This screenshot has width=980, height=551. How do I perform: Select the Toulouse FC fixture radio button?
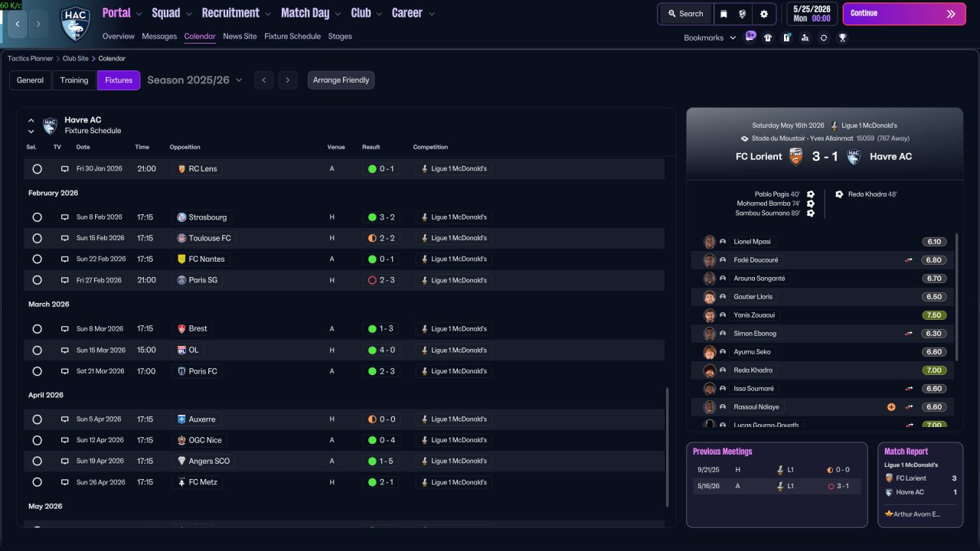[x=37, y=238]
